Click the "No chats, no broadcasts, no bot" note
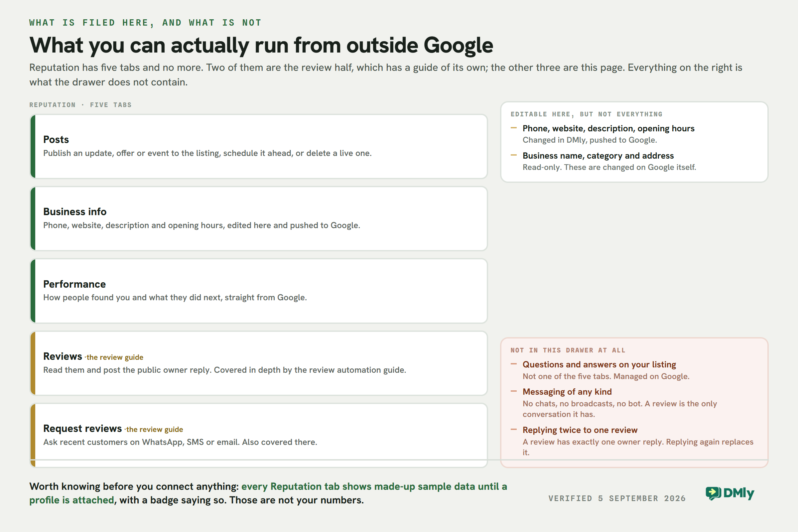The width and height of the screenshot is (798, 532). click(x=619, y=409)
